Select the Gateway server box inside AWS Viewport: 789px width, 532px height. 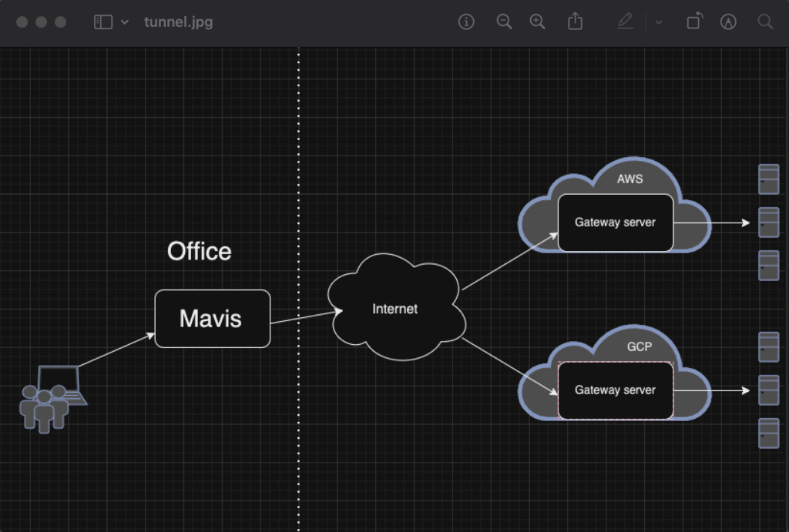615,223
